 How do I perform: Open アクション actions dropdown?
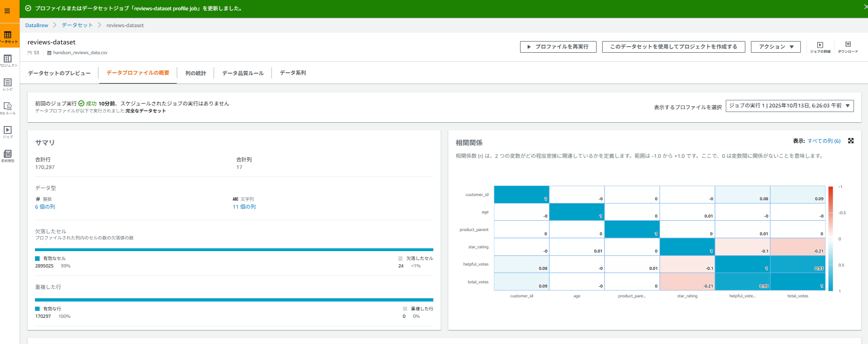point(776,47)
